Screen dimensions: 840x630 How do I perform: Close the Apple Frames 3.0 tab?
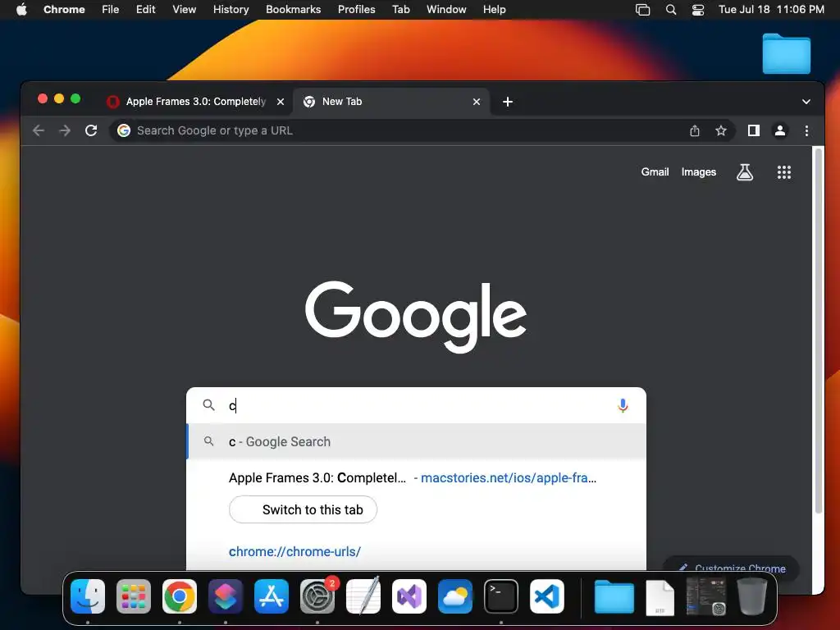(281, 102)
